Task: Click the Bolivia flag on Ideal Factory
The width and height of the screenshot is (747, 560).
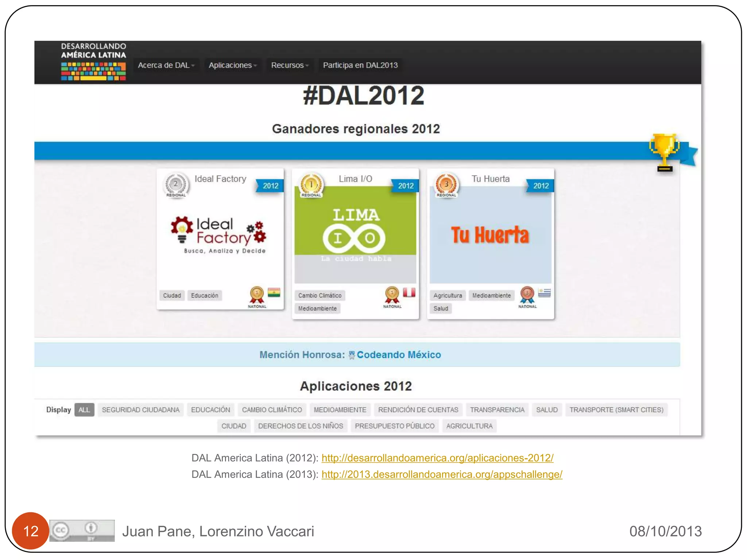Action: click(274, 292)
